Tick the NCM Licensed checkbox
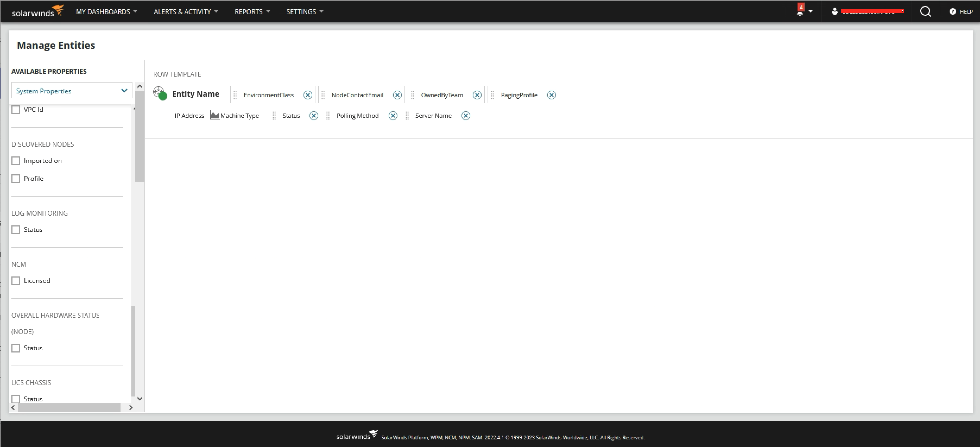The height and width of the screenshot is (447, 980). (16, 281)
